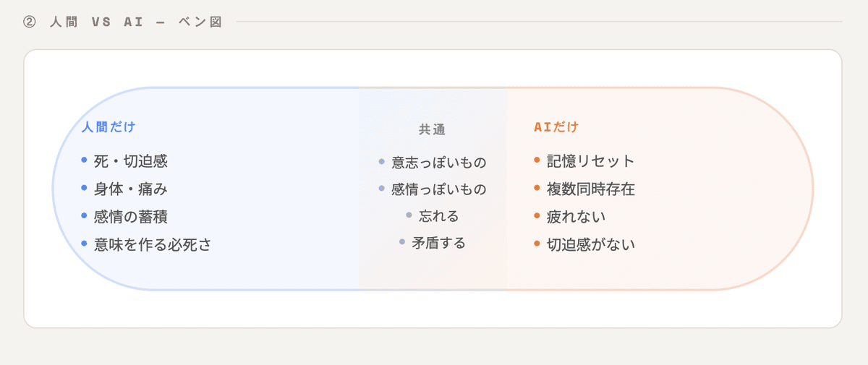Click the '人間だけ' heading
Image resolution: width=868 pixels, height=365 pixels.
click(x=109, y=126)
